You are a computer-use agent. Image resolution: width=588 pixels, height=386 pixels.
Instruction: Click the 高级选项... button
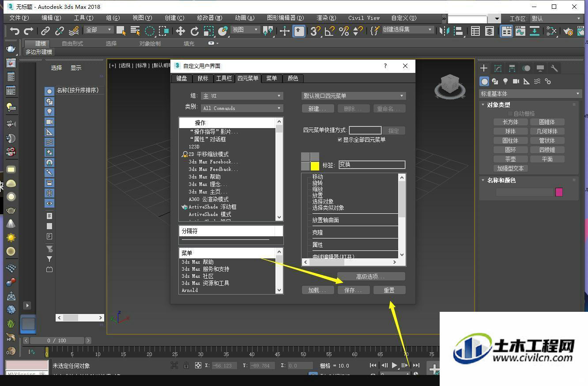(x=371, y=276)
